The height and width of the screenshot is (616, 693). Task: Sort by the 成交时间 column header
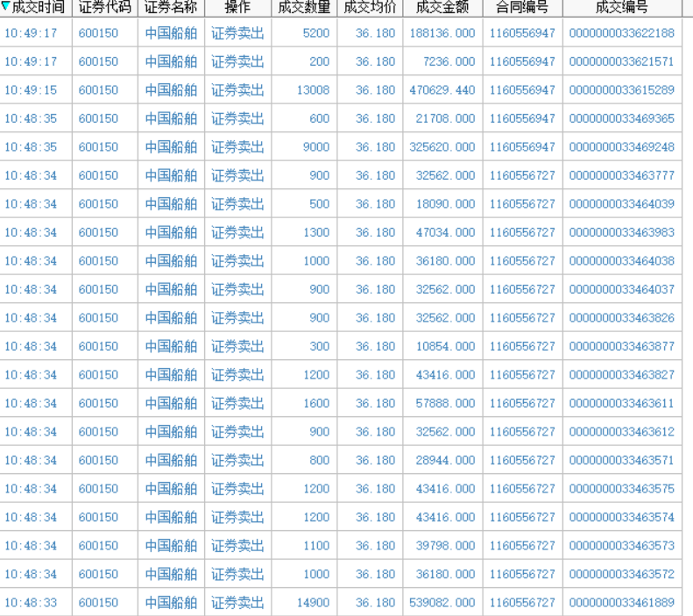pos(38,7)
